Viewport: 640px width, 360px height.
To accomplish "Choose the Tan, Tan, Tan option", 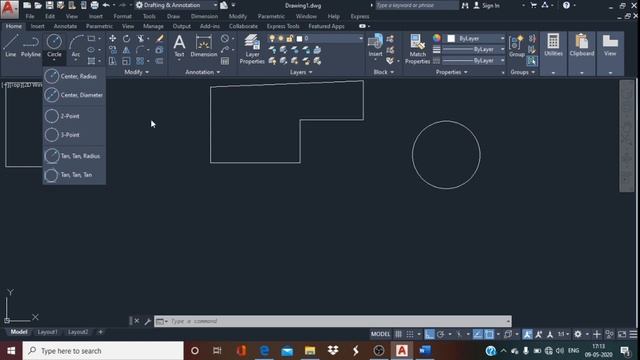I will [x=74, y=175].
